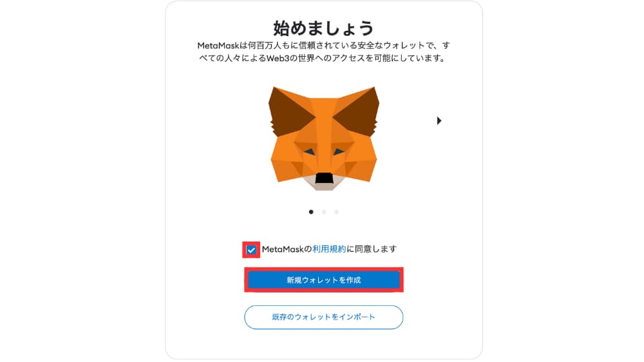Screen dimensions: 644x362
Task: Jump to the third carousel slide dot
Action: [336, 212]
